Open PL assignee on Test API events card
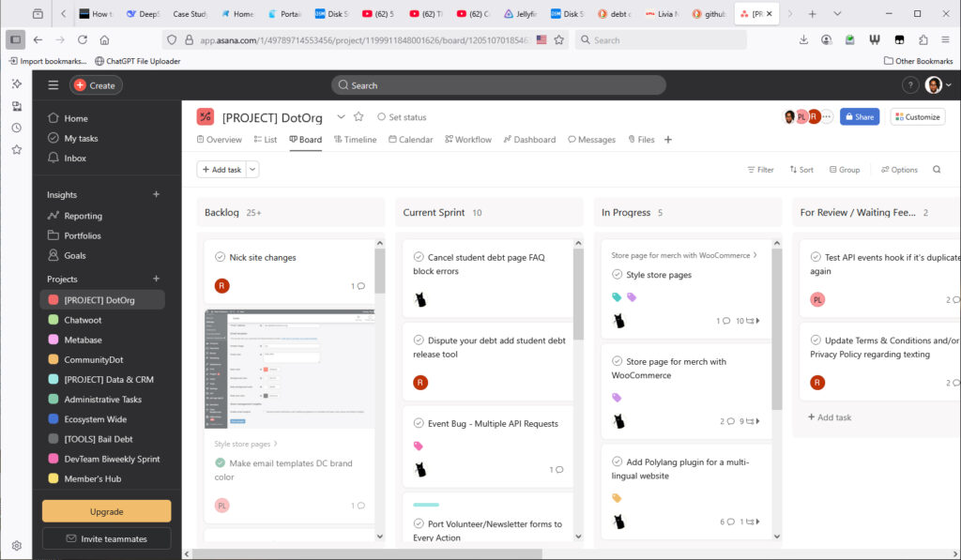Viewport: 961px width, 560px height. pos(817,299)
